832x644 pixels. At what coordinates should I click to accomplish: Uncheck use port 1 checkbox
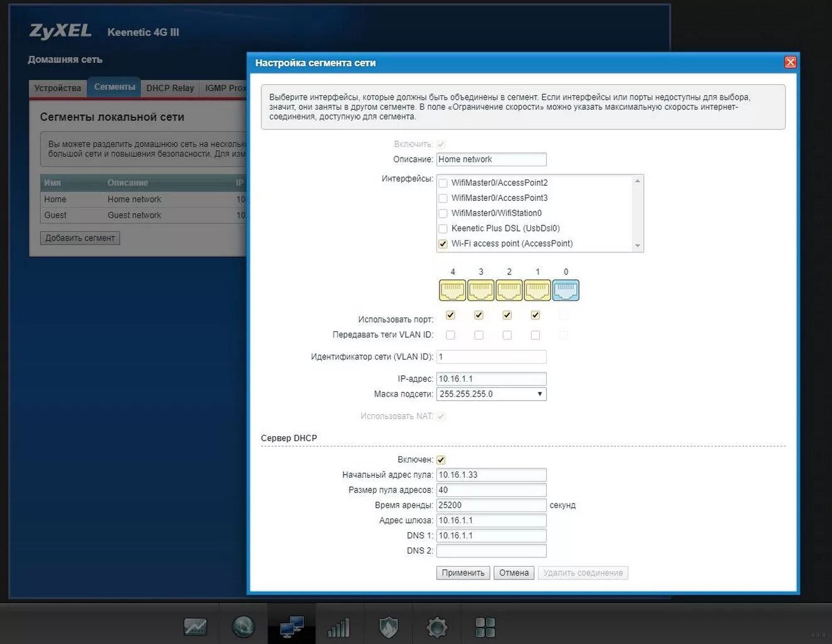[x=535, y=315]
